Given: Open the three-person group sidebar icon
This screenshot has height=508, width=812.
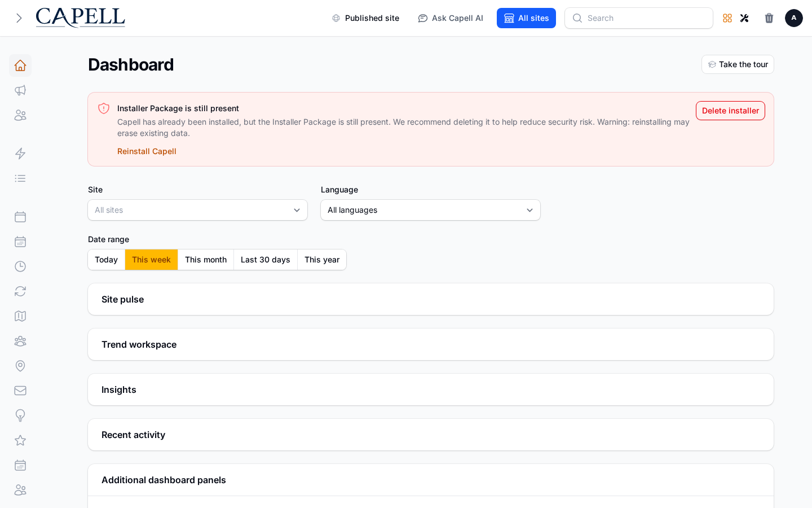Looking at the screenshot, I should pos(20,341).
